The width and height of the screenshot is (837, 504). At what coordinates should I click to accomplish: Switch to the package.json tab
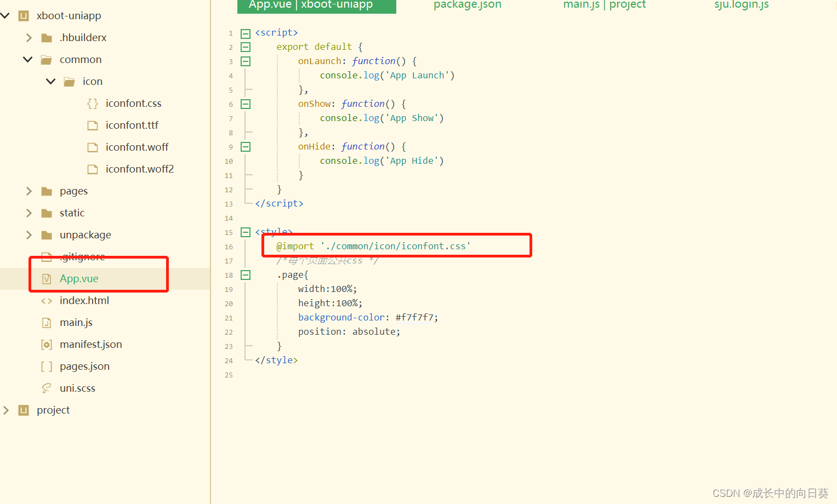click(x=468, y=5)
